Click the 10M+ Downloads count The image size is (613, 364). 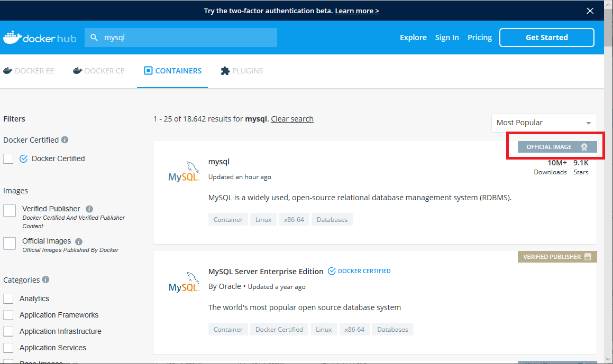click(551, 167)
